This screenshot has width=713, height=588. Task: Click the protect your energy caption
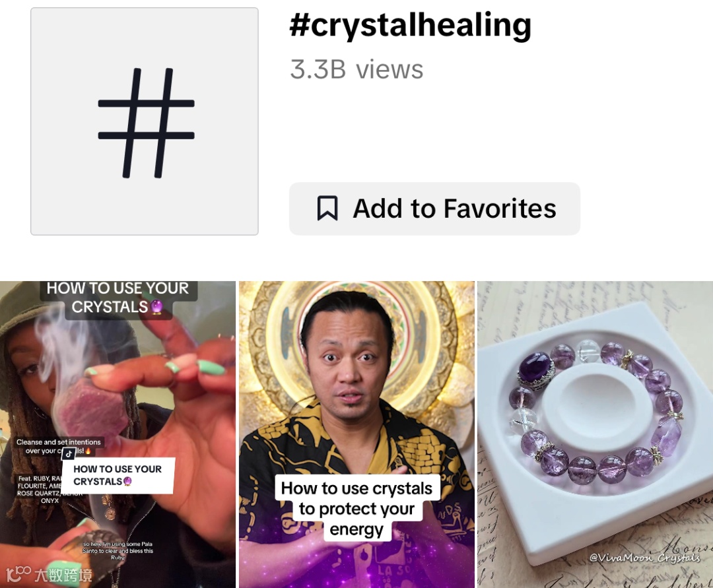(357, 509)
